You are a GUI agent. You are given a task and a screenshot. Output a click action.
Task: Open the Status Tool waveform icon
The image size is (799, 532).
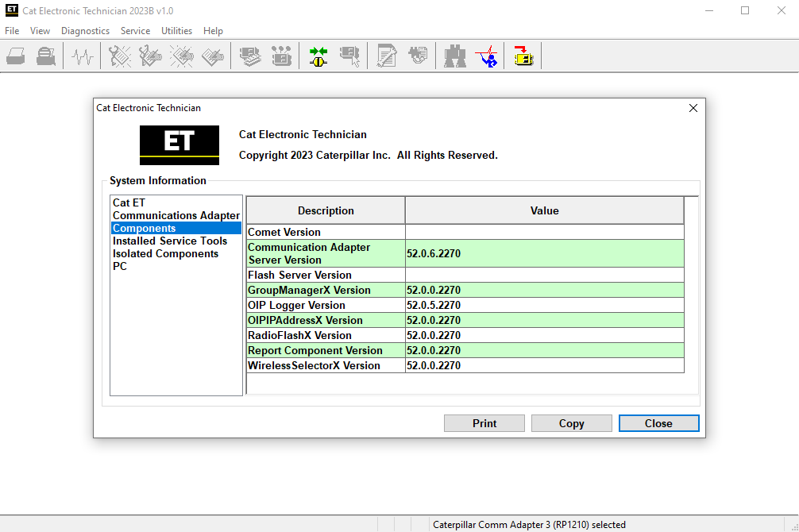pyautogui.click(x=82, y=56)
